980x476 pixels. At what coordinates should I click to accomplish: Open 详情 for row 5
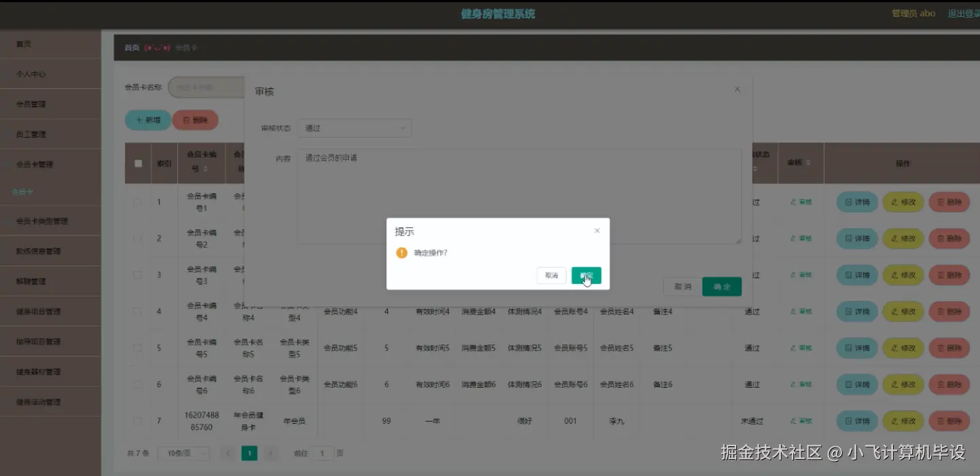(857, 348)
